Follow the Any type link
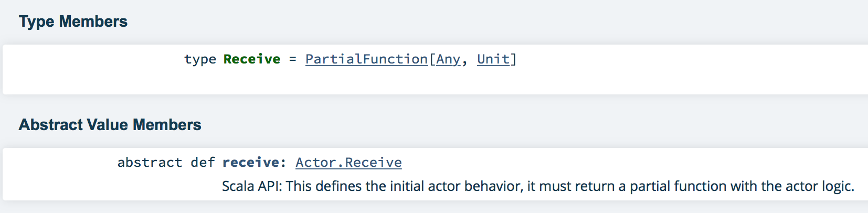Screen dimensions: 868x213 [x=448, y=59]
